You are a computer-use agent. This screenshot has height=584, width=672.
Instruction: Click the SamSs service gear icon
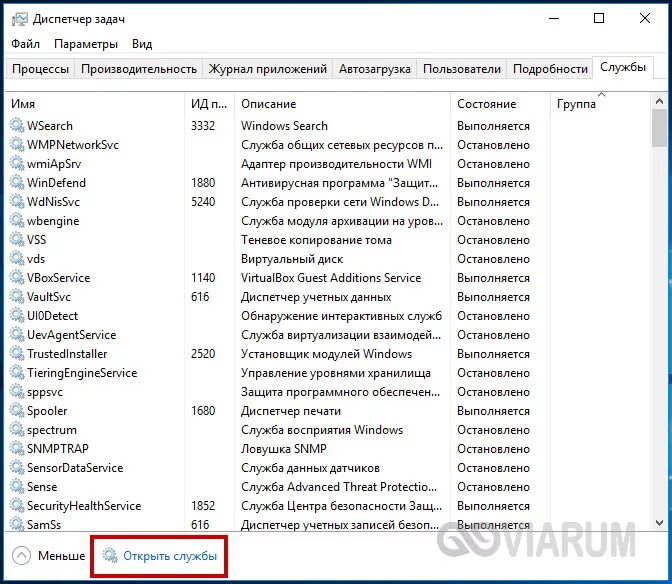pyautogui.click(x=17, y=524)
